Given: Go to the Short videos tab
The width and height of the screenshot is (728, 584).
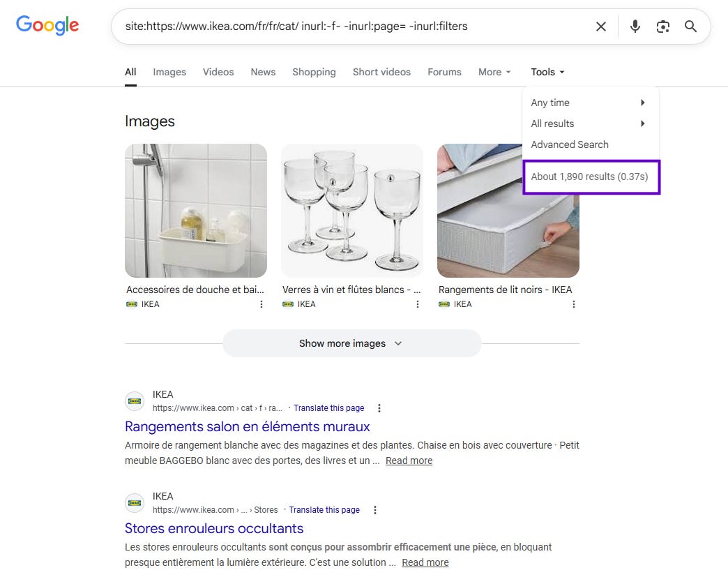Looking at the screenshot, I should click(x=381, y=72).
